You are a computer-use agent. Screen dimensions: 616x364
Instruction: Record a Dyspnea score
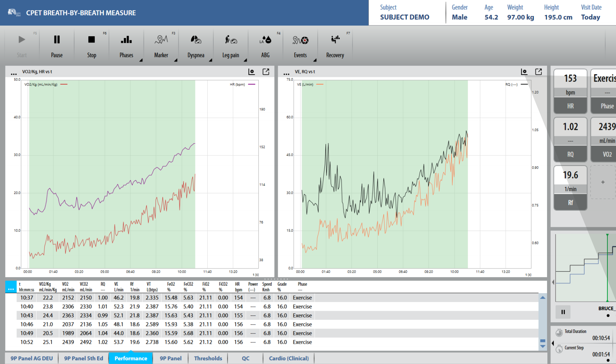pyautogui.click(x=196, y=46)
